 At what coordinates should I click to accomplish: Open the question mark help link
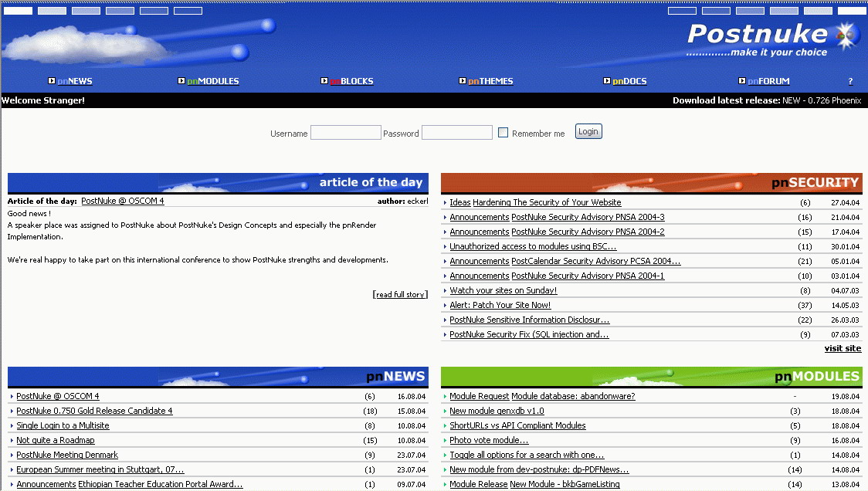tap(850, 81)
